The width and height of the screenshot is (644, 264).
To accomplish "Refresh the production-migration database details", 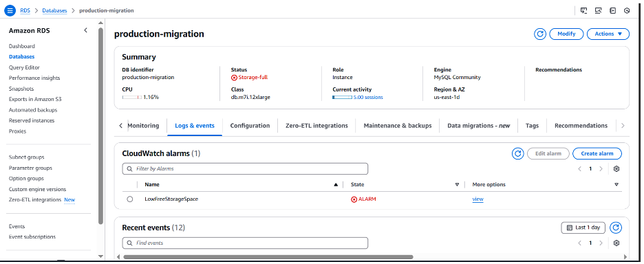I will click(540, 34).
